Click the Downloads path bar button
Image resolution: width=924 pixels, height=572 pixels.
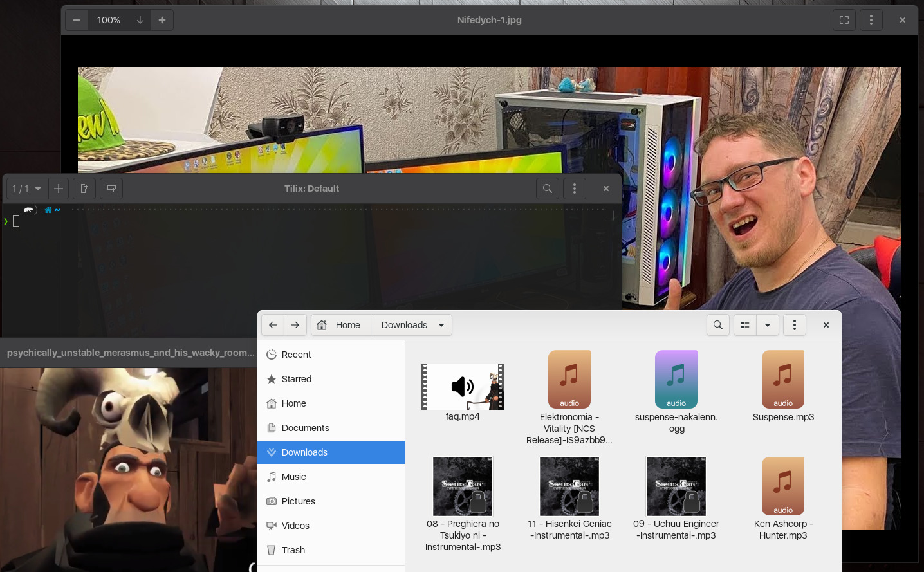(404, 325)
